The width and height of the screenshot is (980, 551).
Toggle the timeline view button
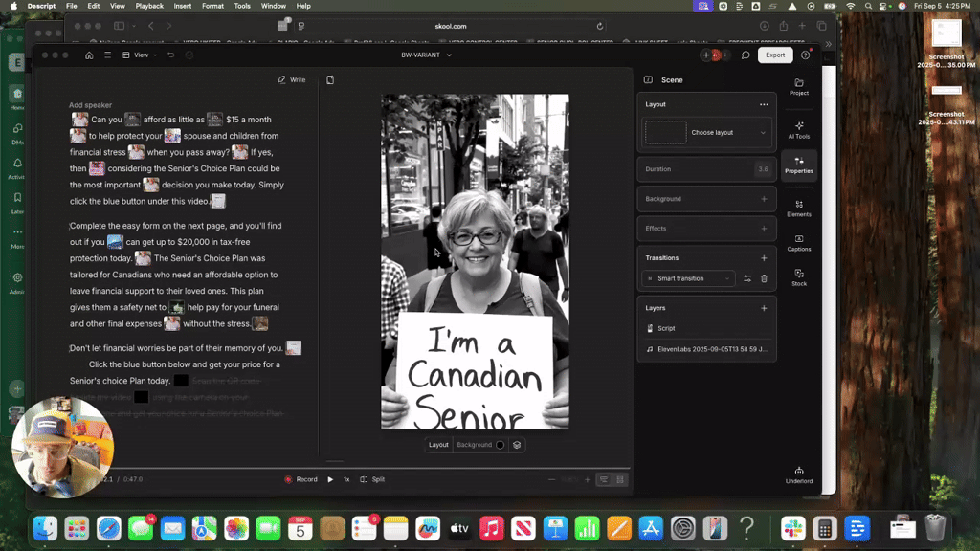click(604, 480)
